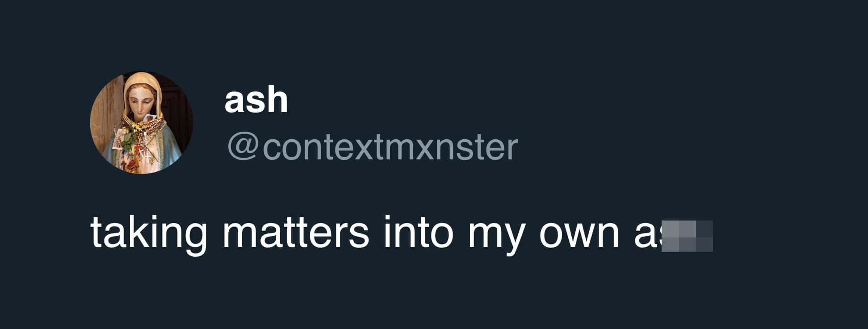The image size is (868, 329).
Task: Open the @contextmxnster handle link
Action: (x=373, y=147)
